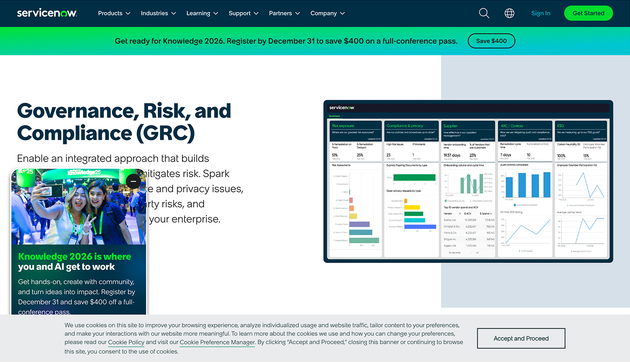The image size is (630, 364).
Task: Open the Industries menu
Action: 158,13
